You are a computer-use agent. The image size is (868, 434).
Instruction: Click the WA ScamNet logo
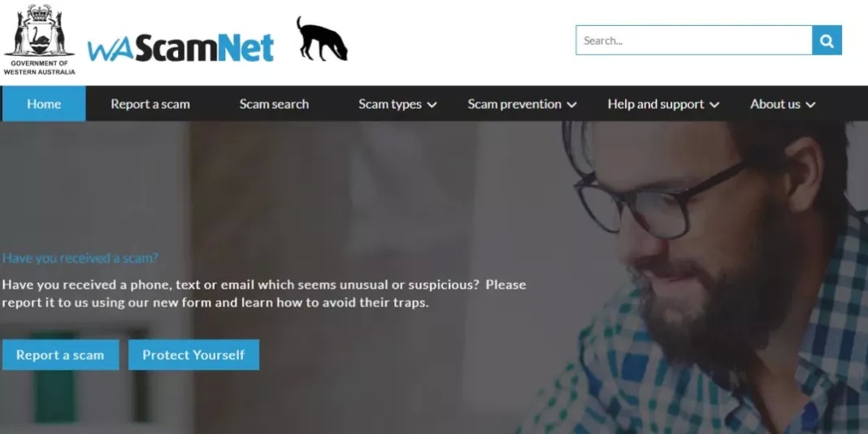point(180,48)
